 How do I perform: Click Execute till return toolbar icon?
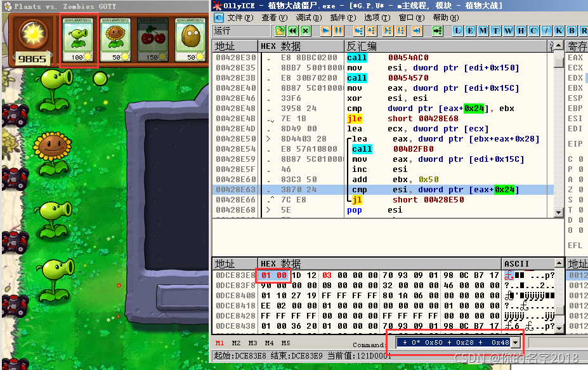click(417, 30)
